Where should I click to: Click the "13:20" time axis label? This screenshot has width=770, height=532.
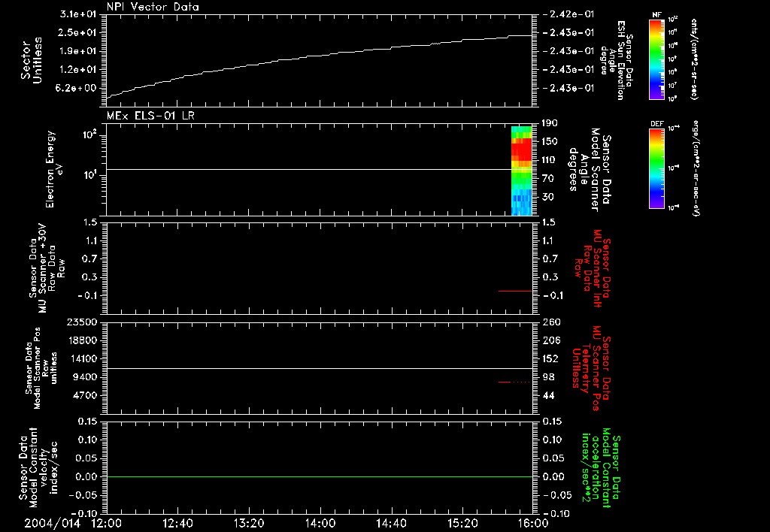249,523
